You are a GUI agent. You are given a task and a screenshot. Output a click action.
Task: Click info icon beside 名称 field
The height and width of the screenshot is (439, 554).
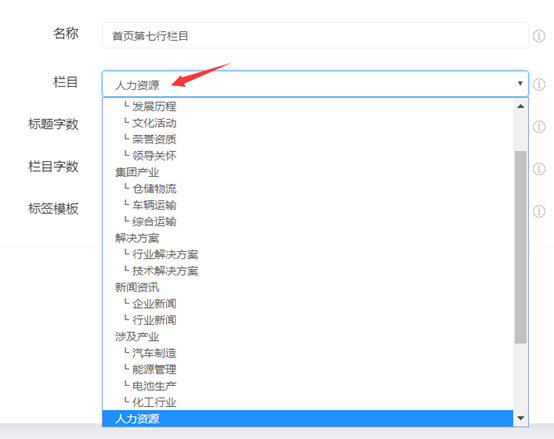tap(539, 36)
